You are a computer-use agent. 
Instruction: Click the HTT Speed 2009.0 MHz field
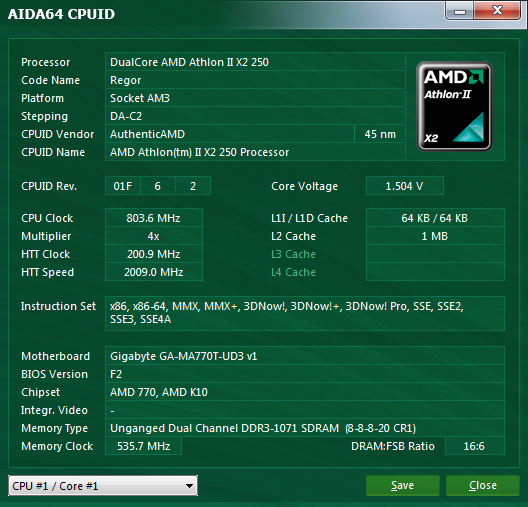[154, 272]
